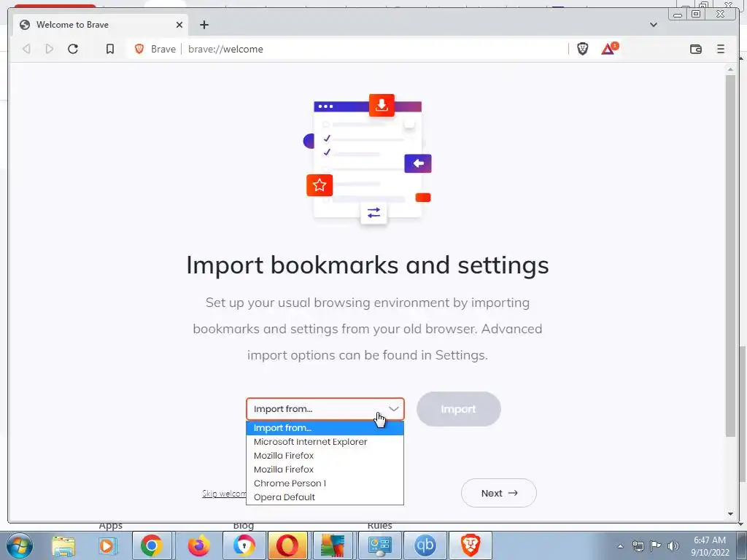Select Microsoft Internet Explorer from list

(x=325, y=442)
